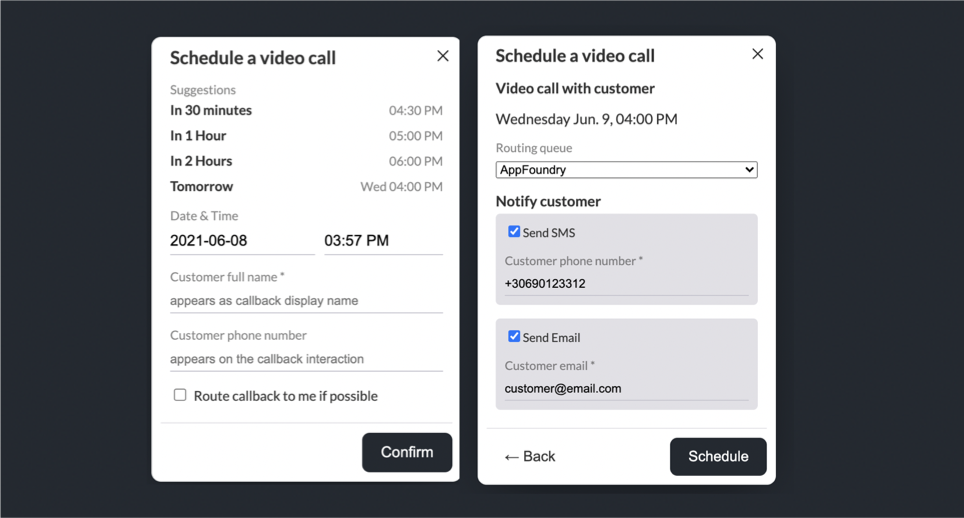Click the date field showing 2021-06-08
The image size is (964, 518).
pyautogui.click(x=241, y=241)
